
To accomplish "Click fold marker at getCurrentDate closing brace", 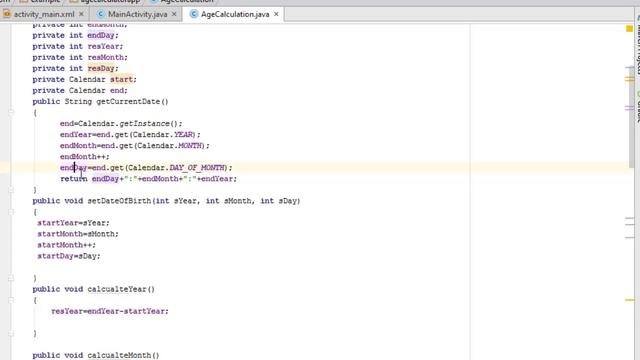I will point(11,190).
